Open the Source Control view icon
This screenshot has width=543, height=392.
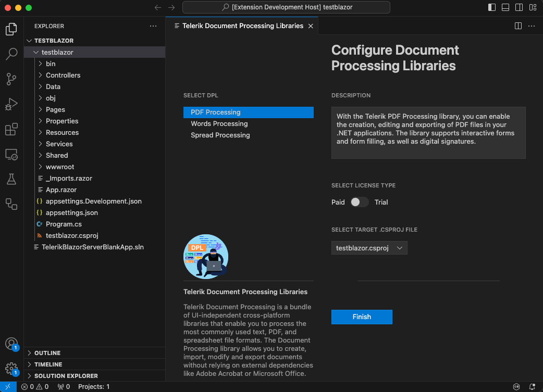coord(11,79)
